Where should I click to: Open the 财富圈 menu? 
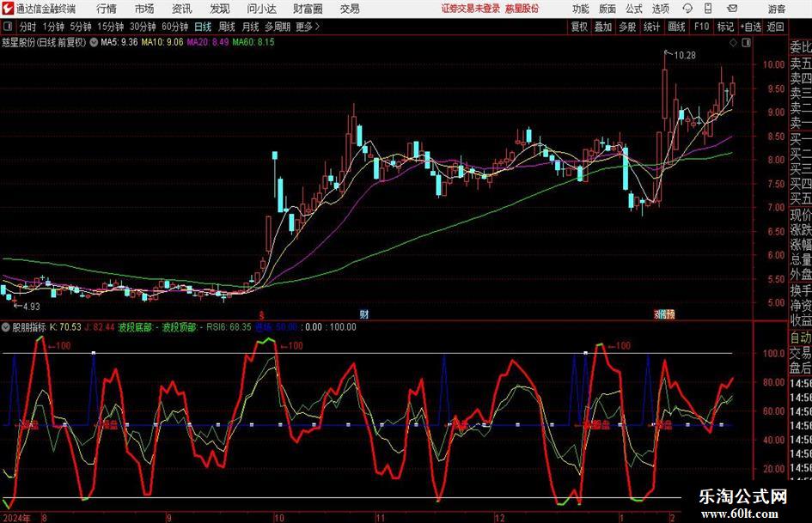click(x=308, y=9)
